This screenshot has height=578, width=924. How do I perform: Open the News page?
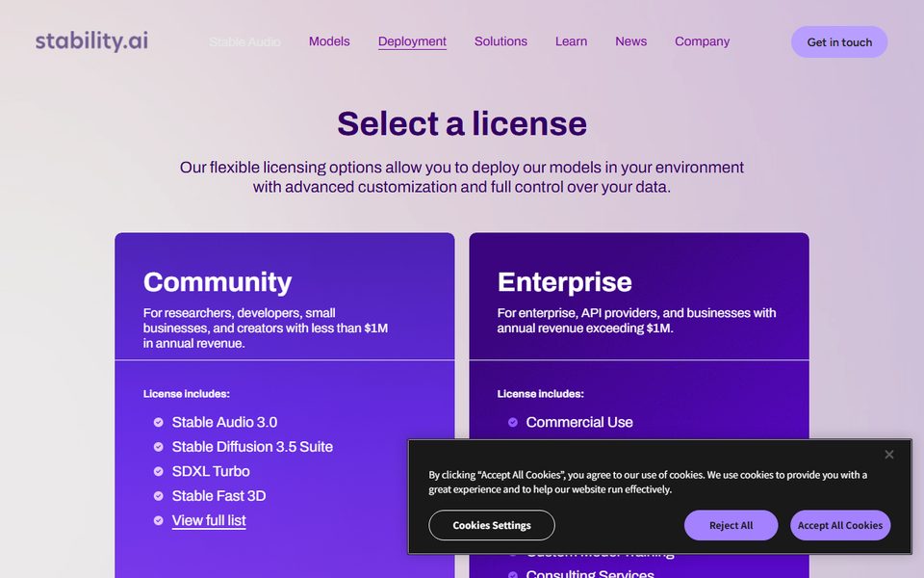click(630, 41)
